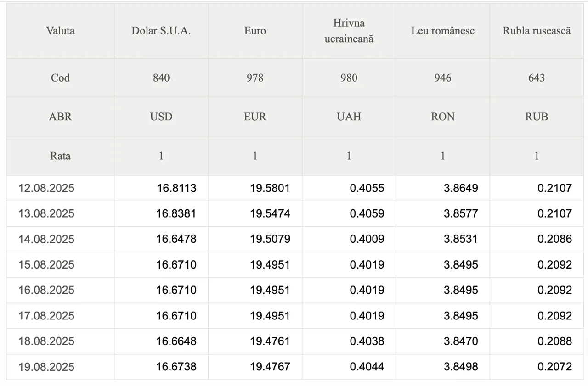This screenshot has height=386, width=588.
Task: Click the Valuta header cell
Action: coord(60,31)
